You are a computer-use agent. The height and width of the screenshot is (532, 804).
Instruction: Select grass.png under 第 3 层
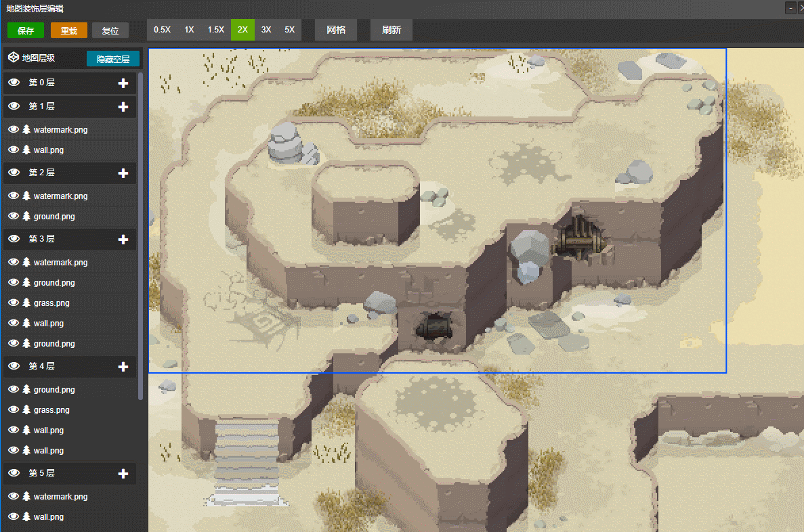70,303
